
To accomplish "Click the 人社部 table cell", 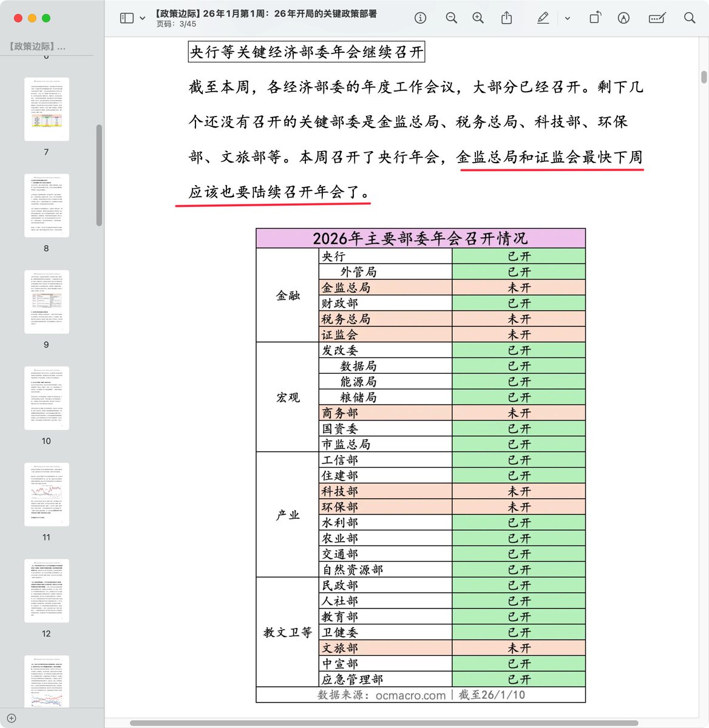I will [385, 601].
